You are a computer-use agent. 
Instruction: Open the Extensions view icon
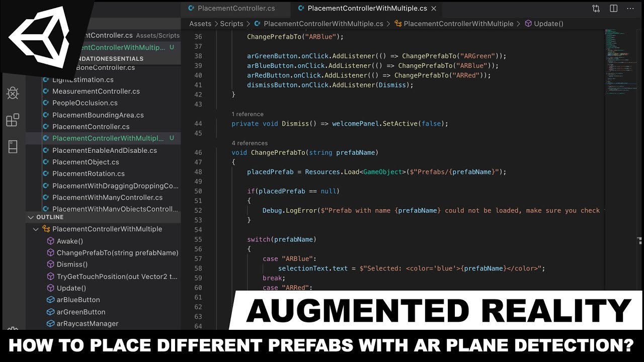(13, 120)
